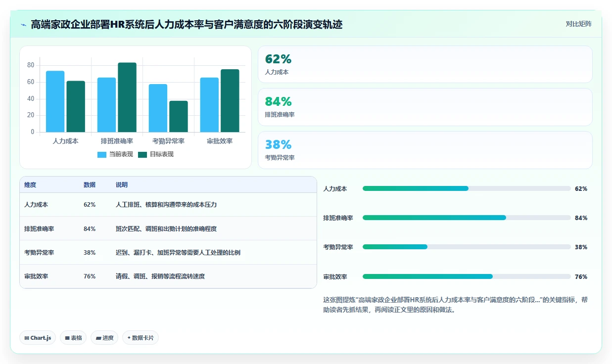The height and width of the screenshot is (364, 612).
Task: Select the 38% 考勤异常率 stat card
Action: 425,150
